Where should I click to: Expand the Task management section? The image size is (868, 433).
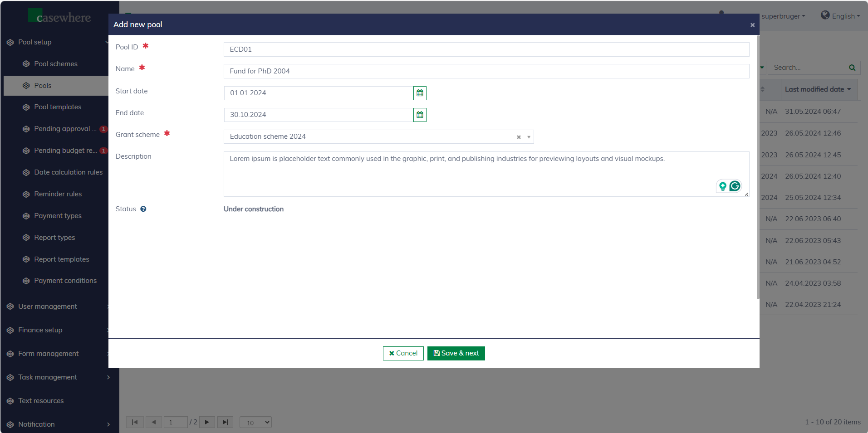click(48, 377)
